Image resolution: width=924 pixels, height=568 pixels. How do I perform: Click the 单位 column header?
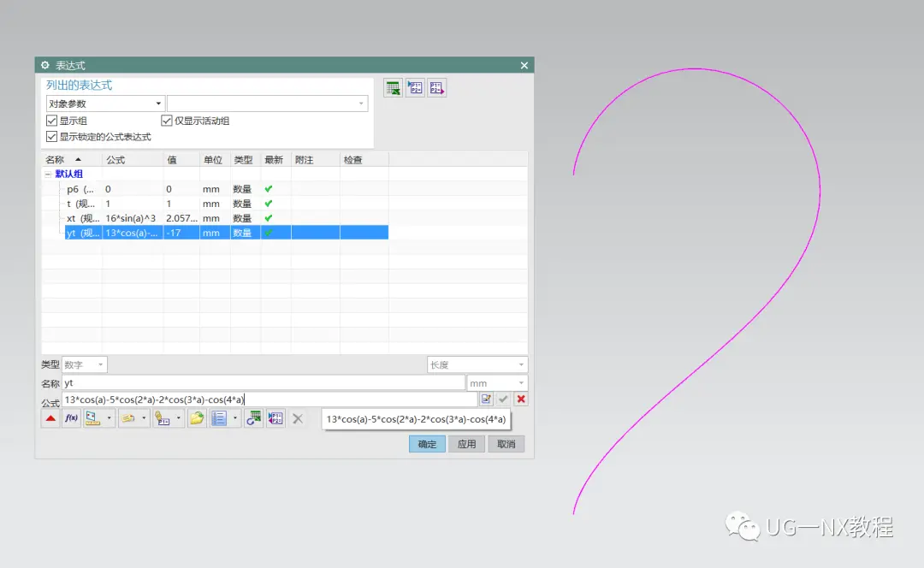(215, 160)
